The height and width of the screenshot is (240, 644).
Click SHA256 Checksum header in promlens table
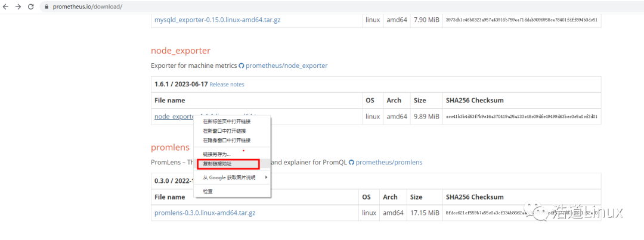475,197
